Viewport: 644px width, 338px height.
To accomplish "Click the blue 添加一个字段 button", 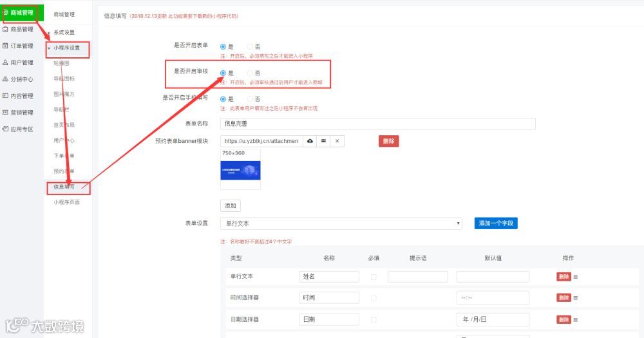I will click(x=496, y=223).
